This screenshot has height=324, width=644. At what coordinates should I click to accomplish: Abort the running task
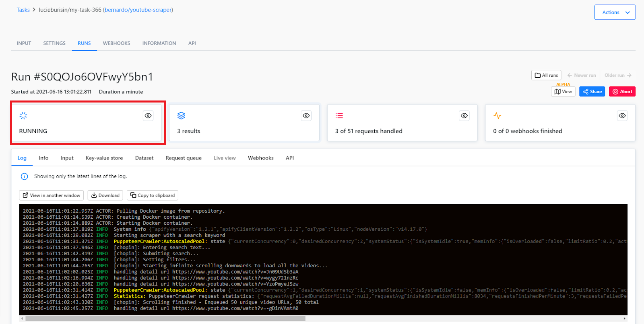[x=622, y=92]
